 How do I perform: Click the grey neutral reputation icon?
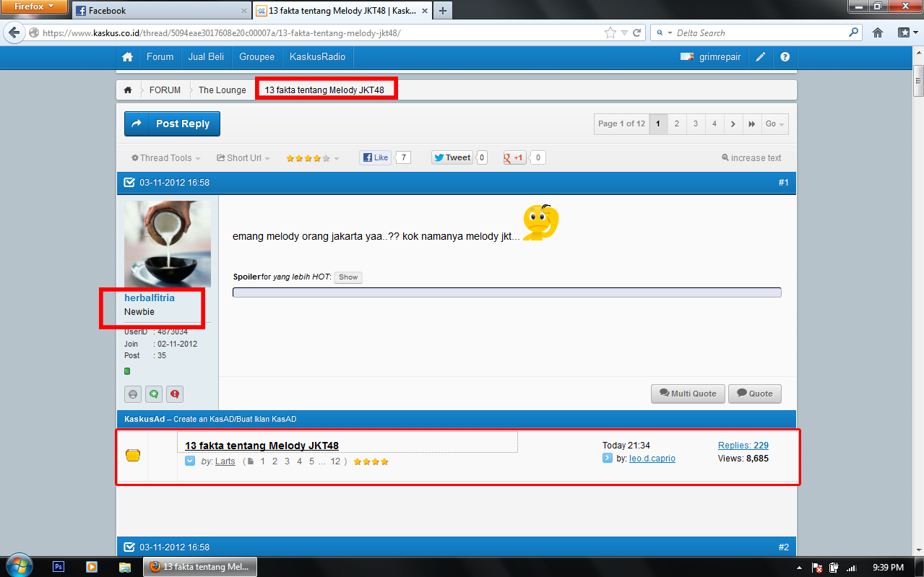133,394
